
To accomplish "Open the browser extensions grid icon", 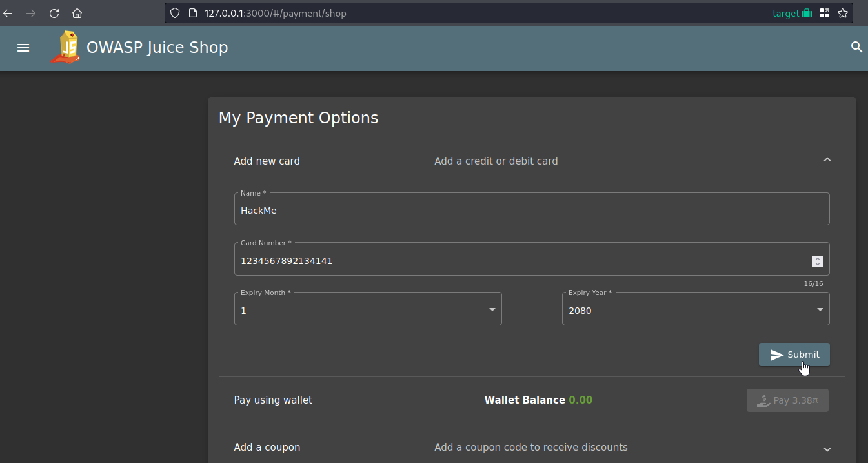I will click(824, 13).
